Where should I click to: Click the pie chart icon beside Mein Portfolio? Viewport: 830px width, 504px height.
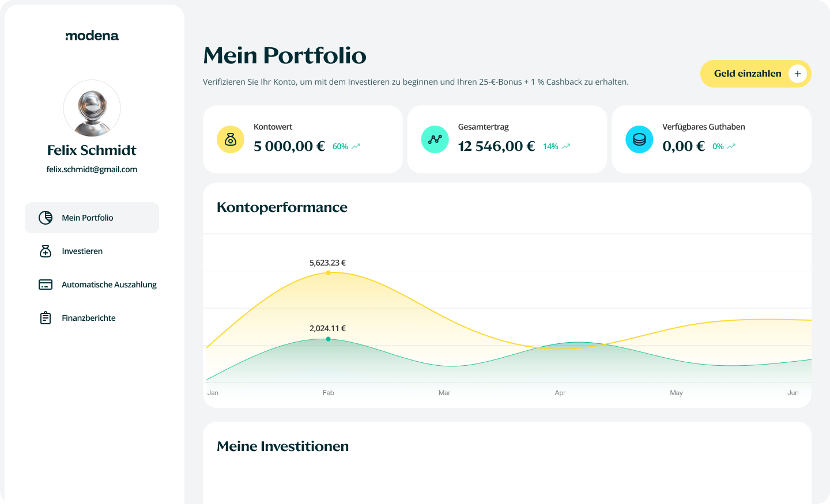pos(46,218)
